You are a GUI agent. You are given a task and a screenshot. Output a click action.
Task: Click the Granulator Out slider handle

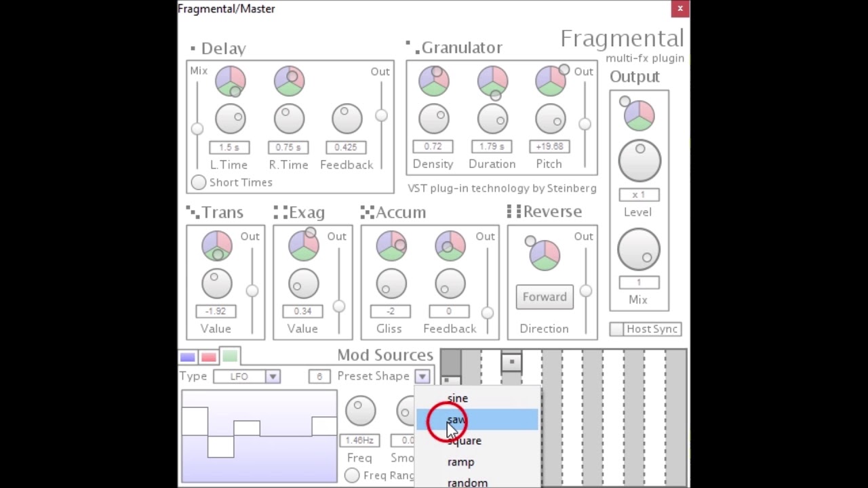(x=585, y=124)
